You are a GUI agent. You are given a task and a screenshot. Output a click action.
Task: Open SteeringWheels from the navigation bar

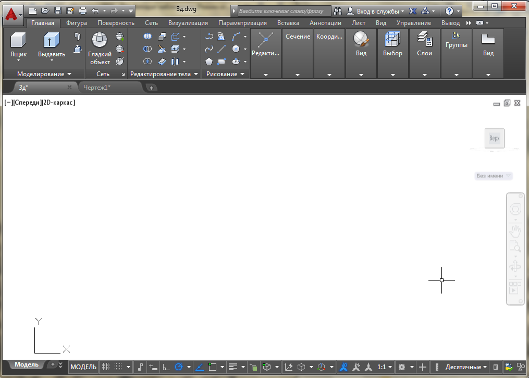coord(515,210)
